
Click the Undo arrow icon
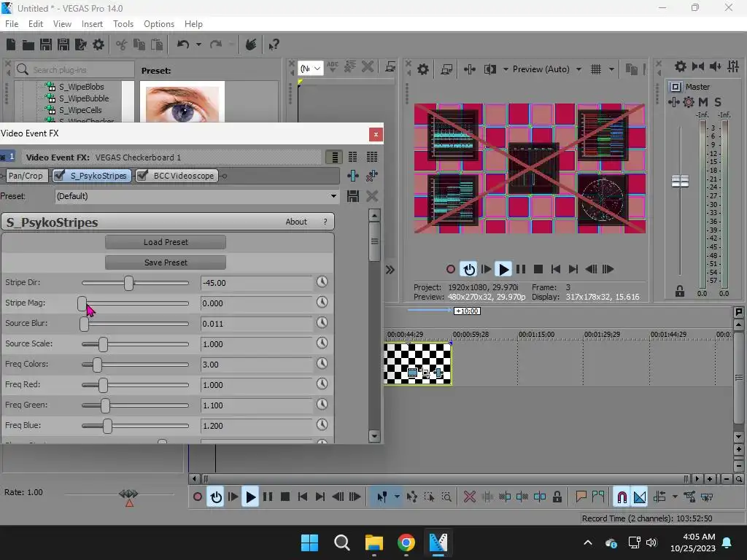183,44
